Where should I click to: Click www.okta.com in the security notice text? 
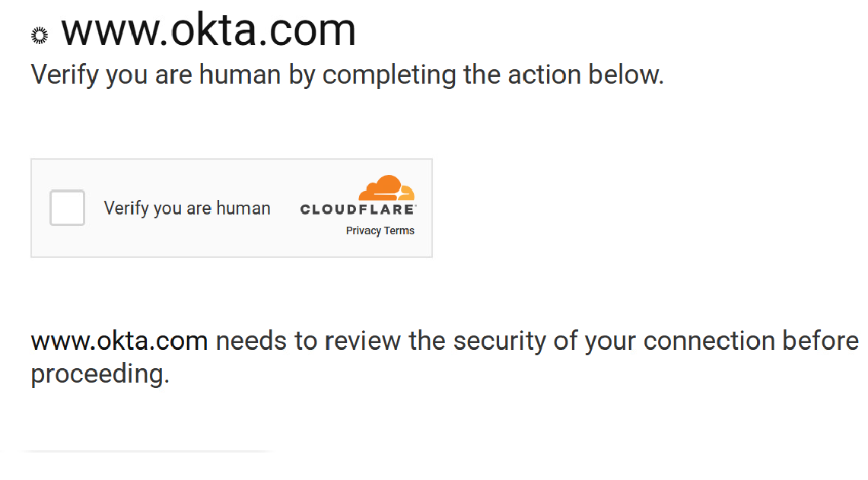[119, 341]
